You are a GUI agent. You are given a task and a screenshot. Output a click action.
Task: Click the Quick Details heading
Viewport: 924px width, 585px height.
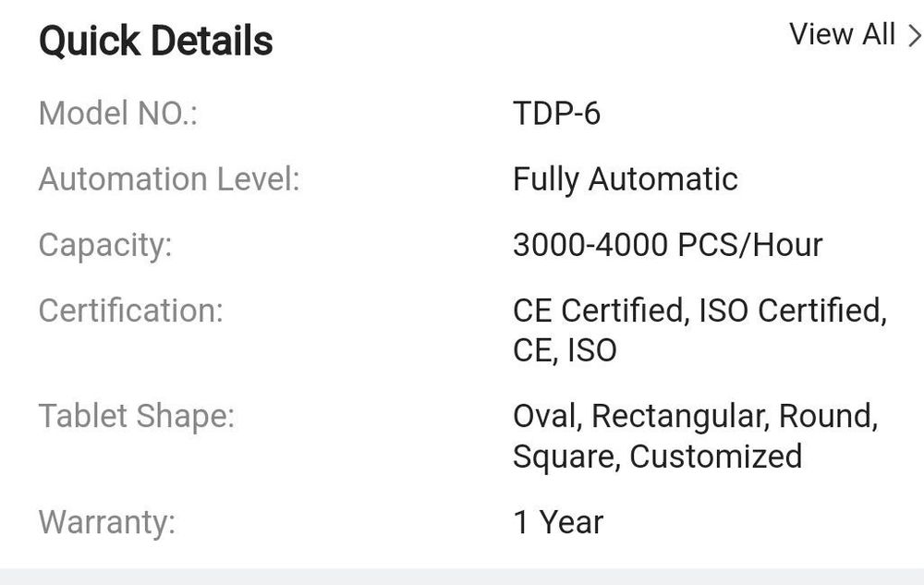point(155,42)
